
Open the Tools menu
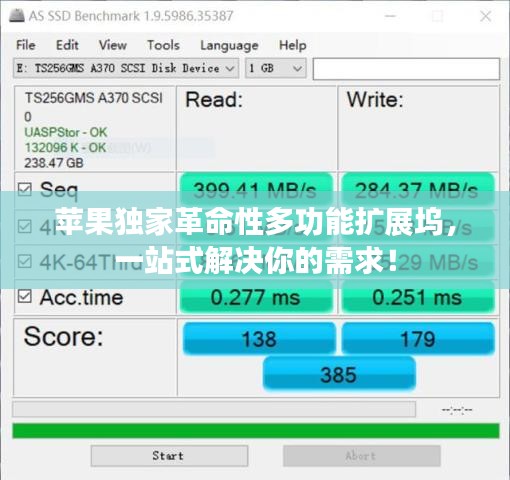163,45
